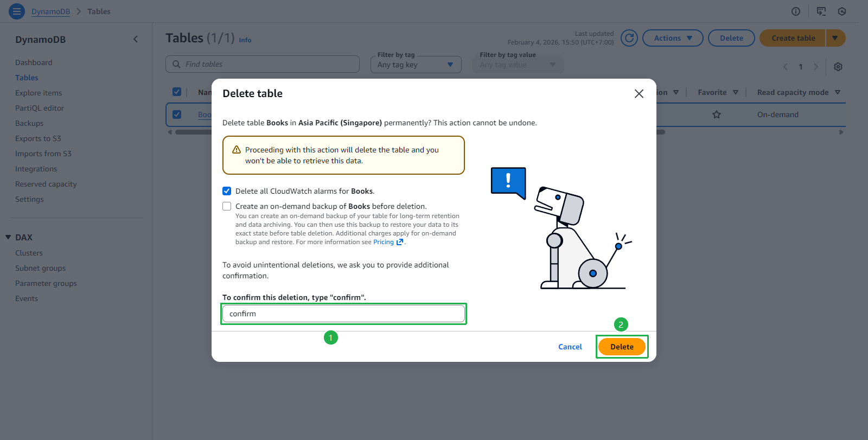868x440 pixels.
Task: Open DAX Clusters in the sidebar
Action: 29,253
